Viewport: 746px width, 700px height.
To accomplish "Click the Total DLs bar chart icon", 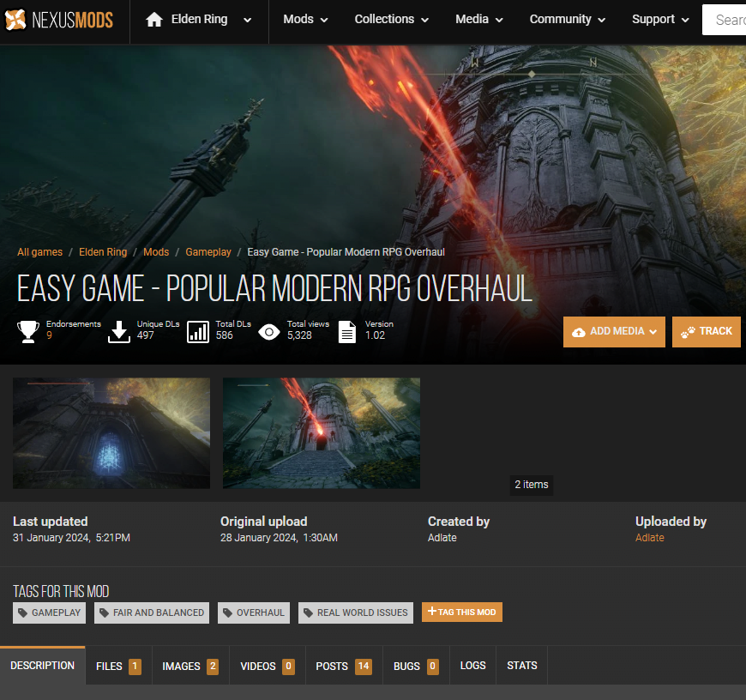I will pos(198,332).
